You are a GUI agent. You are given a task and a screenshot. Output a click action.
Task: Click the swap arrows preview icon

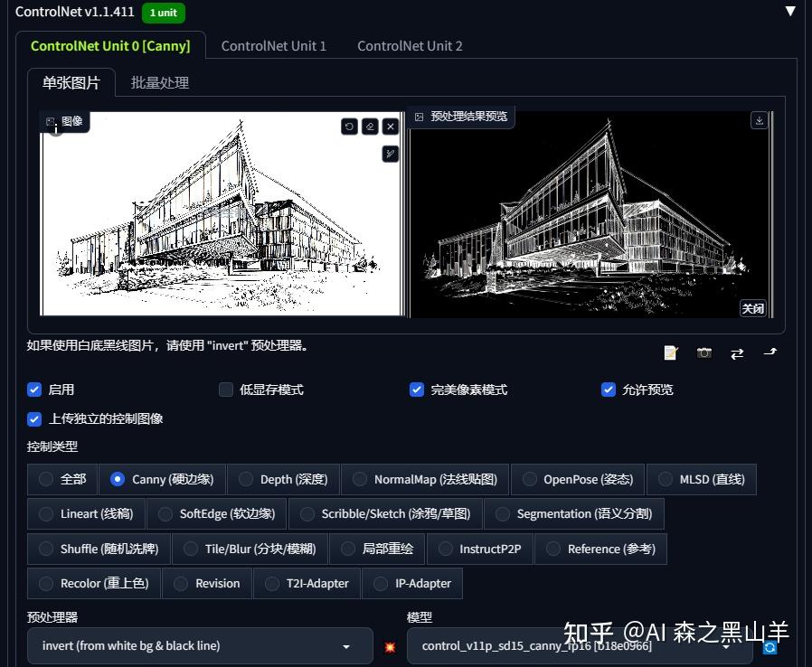coord(737,353)
